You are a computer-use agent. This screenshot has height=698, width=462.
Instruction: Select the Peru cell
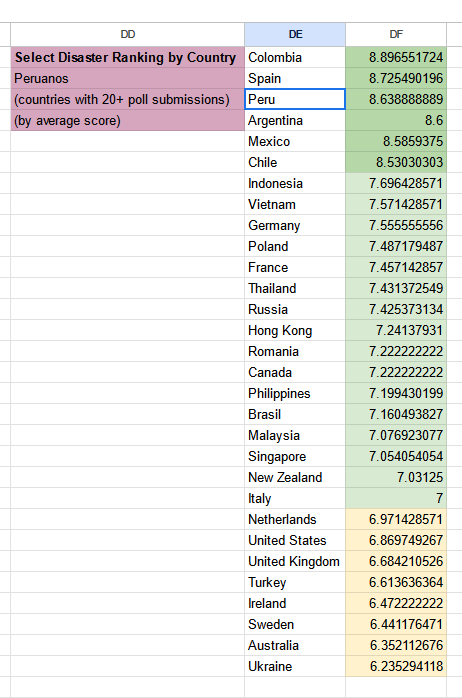295,99
